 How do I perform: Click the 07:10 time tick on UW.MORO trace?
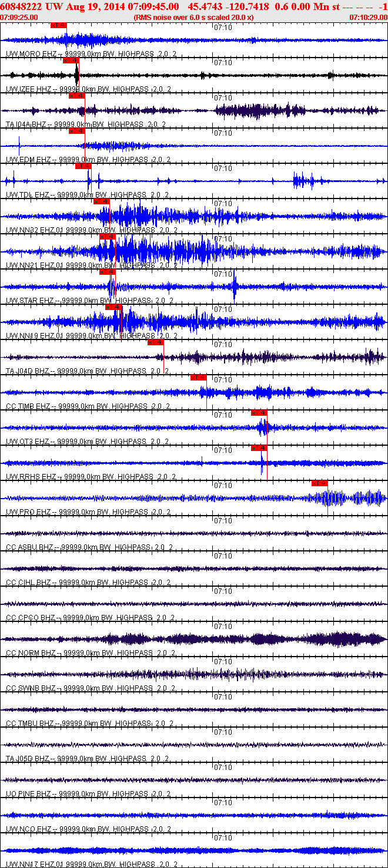pyautogui.click(x=223, y=28)
